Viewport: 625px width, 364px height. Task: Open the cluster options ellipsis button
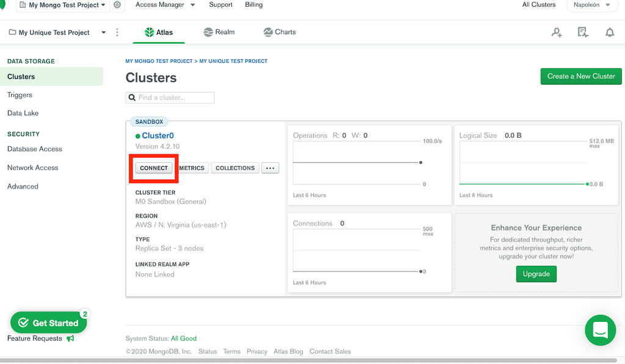click(270, 168)
